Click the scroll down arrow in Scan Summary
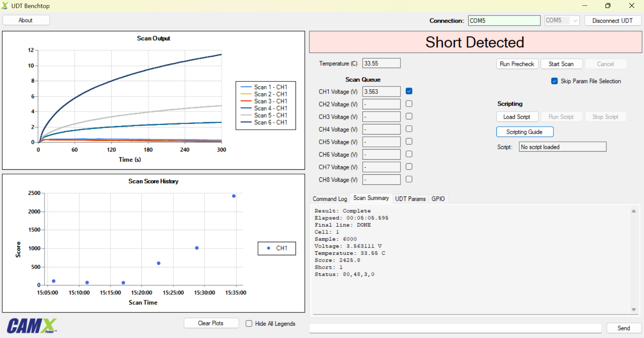 point(634,309)
